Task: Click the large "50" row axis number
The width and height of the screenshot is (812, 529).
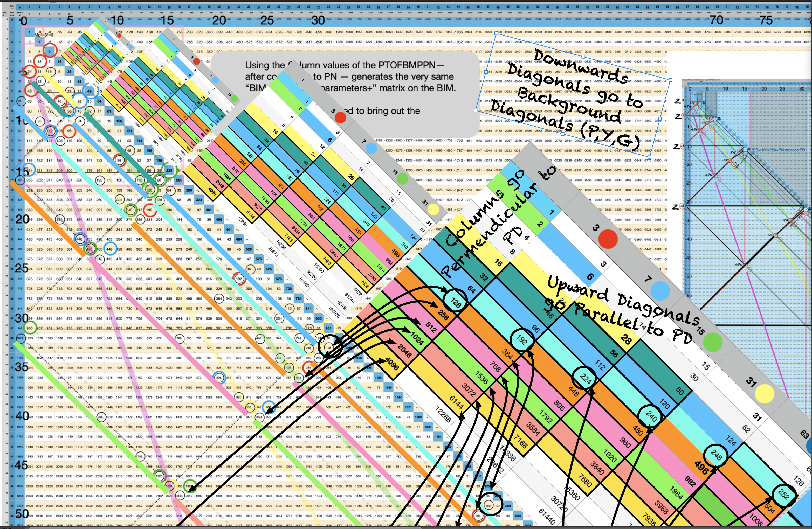Action: (x=22, y=514)
